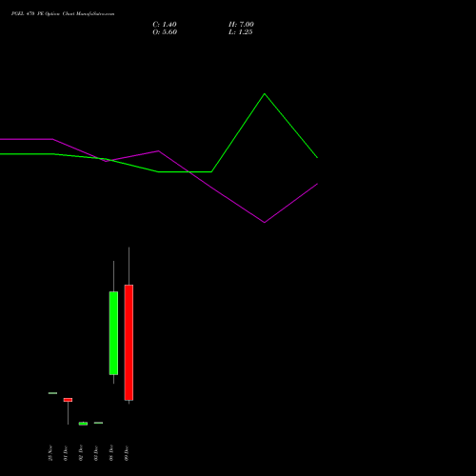The width and height of the screenshot is (476, 476).
Task: Click the purple indicator line's lowest point
Action: pyautogui.click(x=265, y=222)
